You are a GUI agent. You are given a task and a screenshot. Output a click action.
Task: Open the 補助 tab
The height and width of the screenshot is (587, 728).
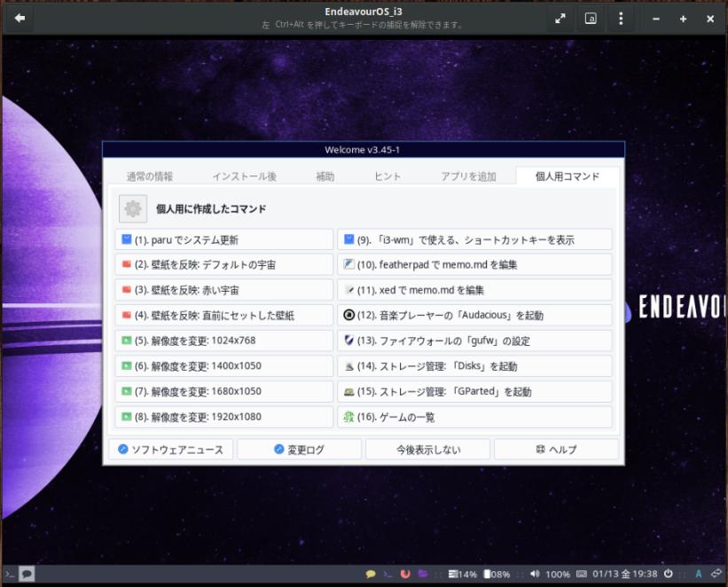click(x=325, y=176)
